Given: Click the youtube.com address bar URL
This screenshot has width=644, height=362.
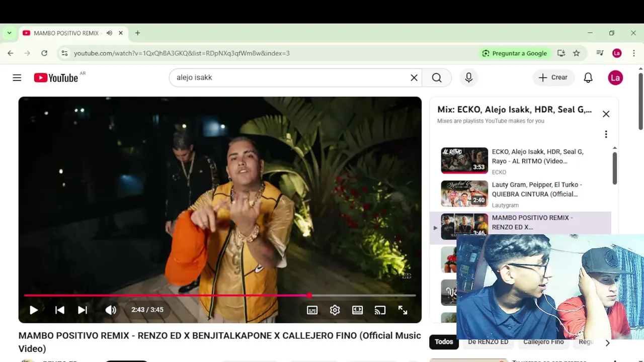Looking at the screenshot, I should (182, 53).
